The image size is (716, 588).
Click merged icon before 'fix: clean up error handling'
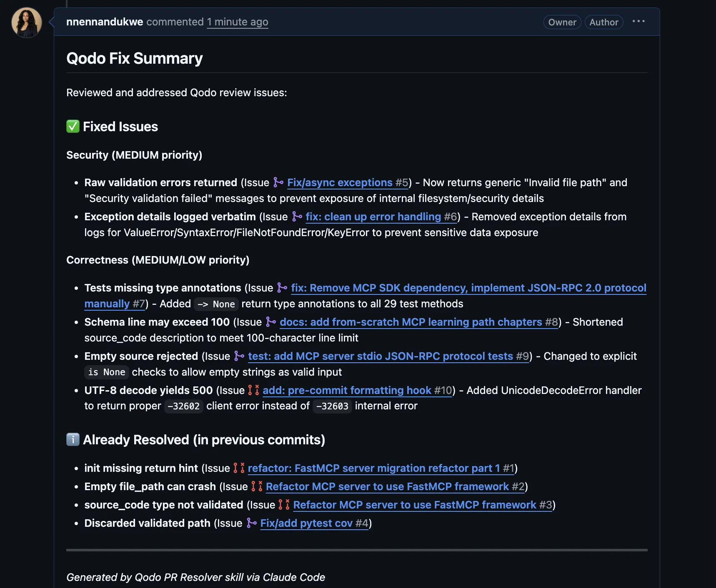coord(297,217)
